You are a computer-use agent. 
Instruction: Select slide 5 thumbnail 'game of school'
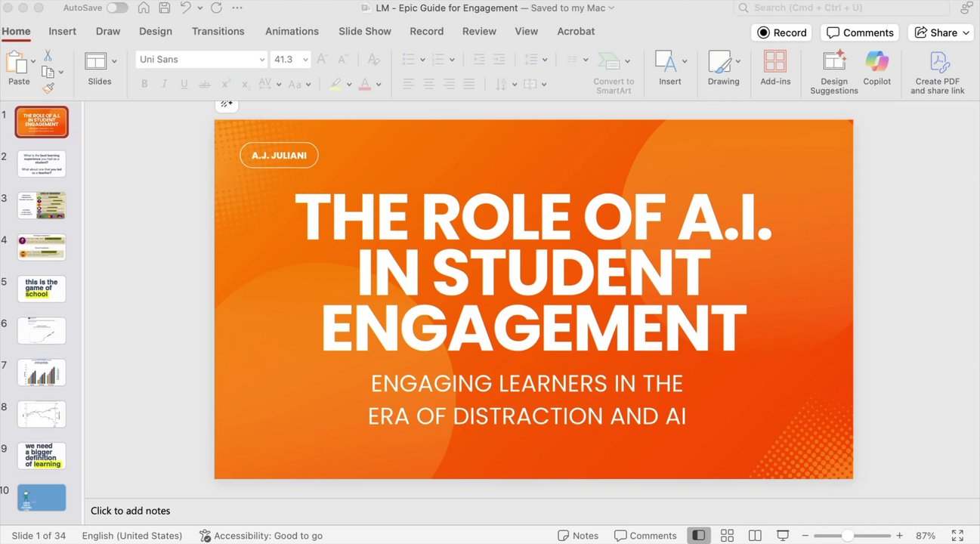tap(42, 289)
